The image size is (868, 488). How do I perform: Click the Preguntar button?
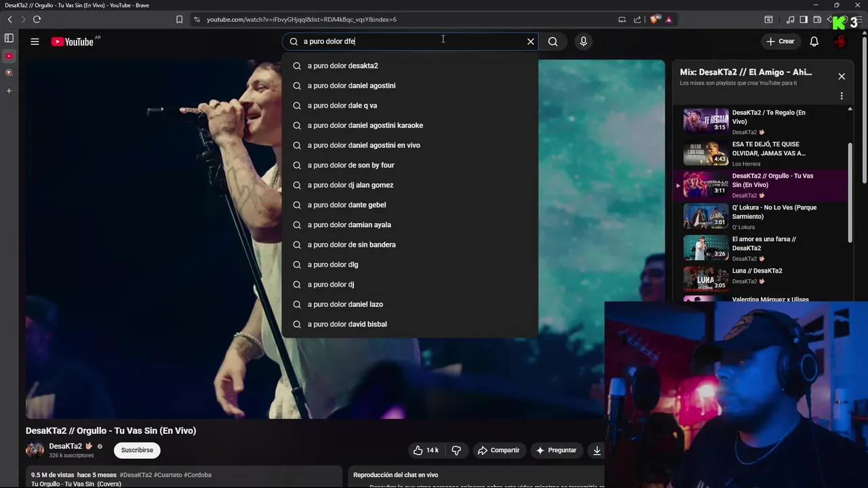556,450
